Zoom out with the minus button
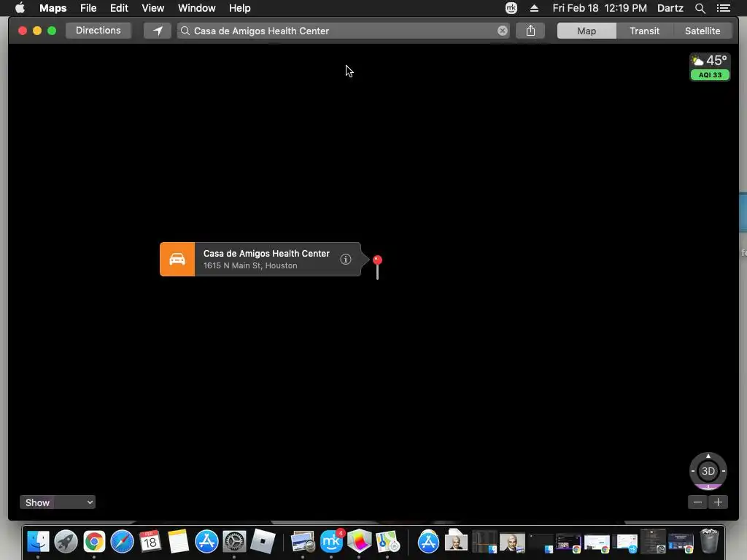This screenshot has width=747, height=560. pyautogui.click(x=697, y=502)
